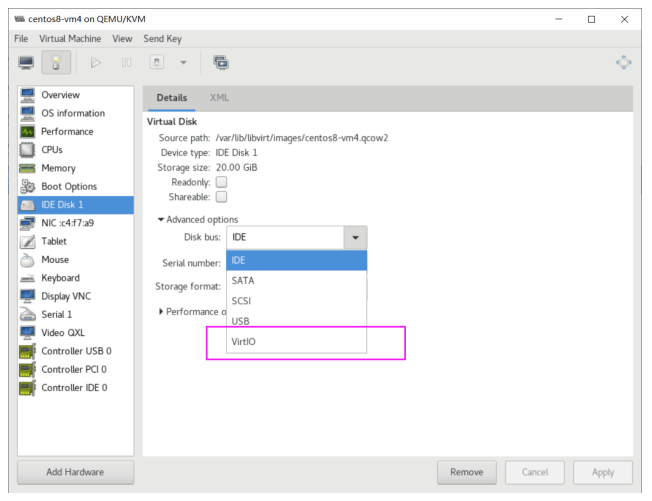
Task: Click the light bulb hardware details icon
Action: tap(60, 63)
